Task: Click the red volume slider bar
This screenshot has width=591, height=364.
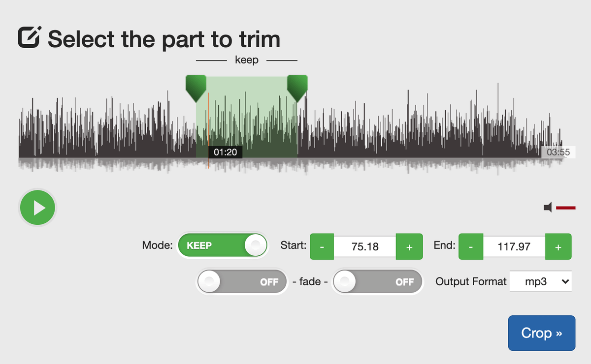Action: [566, 208]
